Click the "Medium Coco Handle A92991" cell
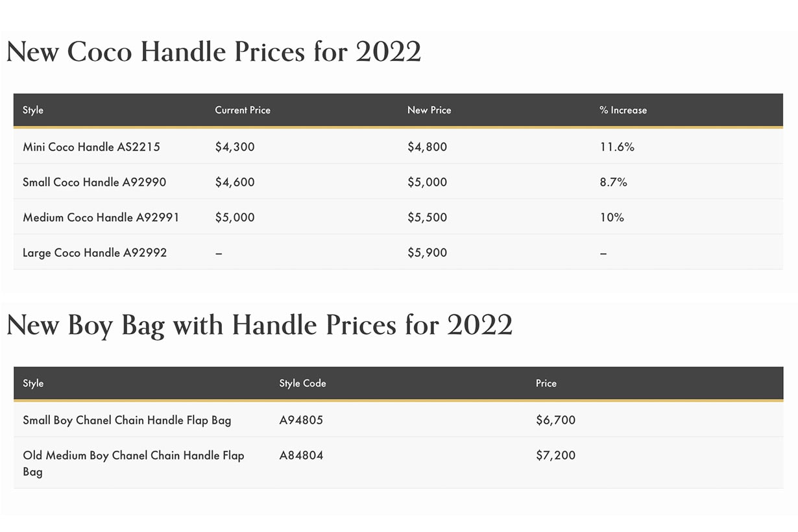The image size is (798, 532). pos(101,217)
